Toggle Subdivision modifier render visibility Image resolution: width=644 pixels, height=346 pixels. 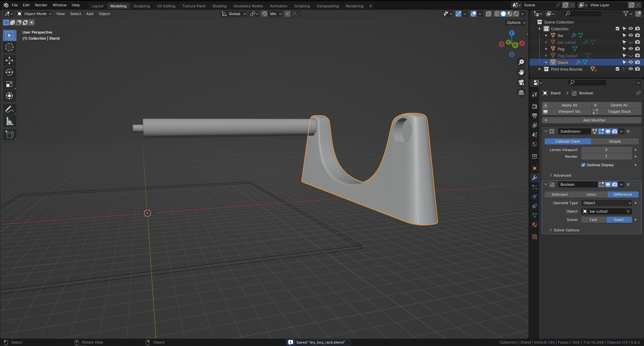pyautogui.click(x=614, y=131)
